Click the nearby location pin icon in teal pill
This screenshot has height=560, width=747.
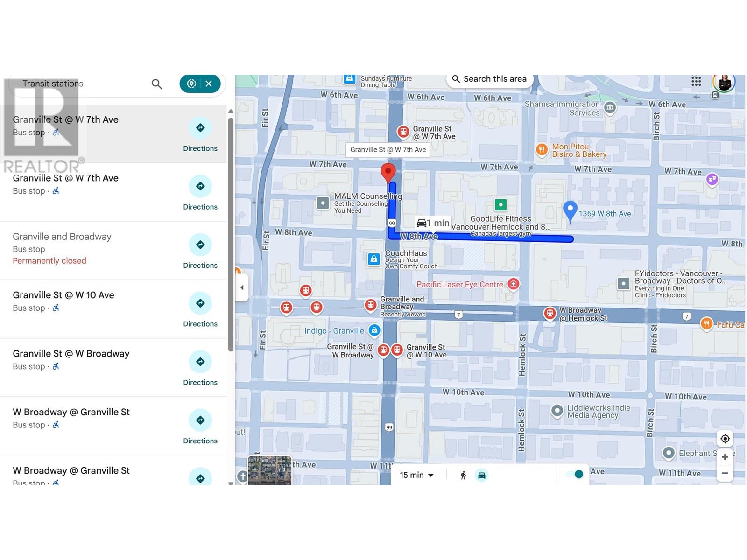pos(191,84)
